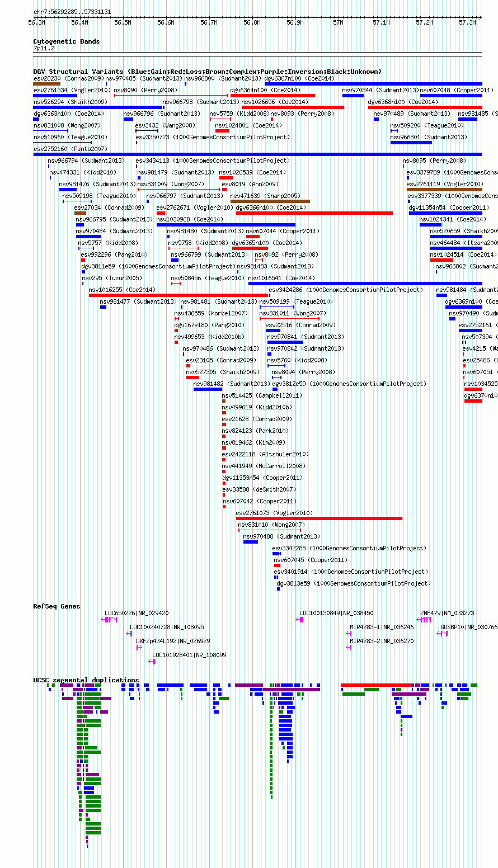498x868 pixels.
Task: Open the esv3342285 variant label
Action: (x=349, y=548)
